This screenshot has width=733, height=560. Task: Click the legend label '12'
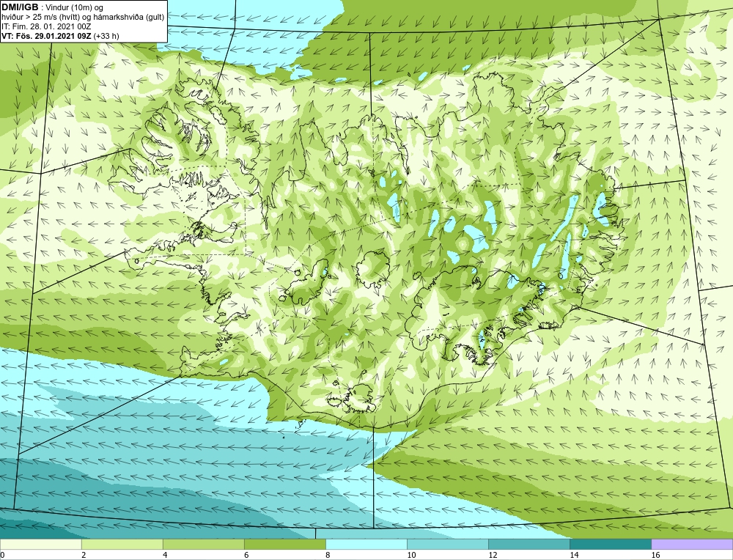(493, 555)
